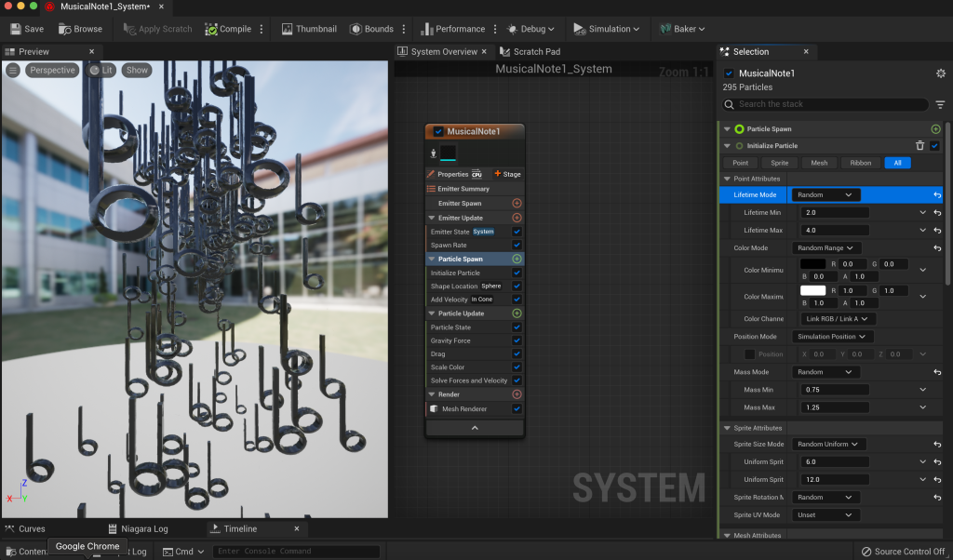Click the plus icon beside Particle Update

tap(517, 313)
